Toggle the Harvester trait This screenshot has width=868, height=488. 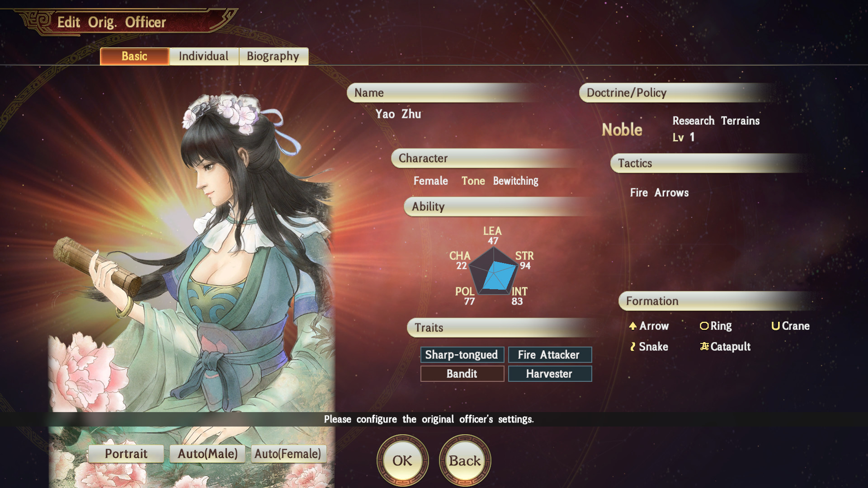coord(550,374)
